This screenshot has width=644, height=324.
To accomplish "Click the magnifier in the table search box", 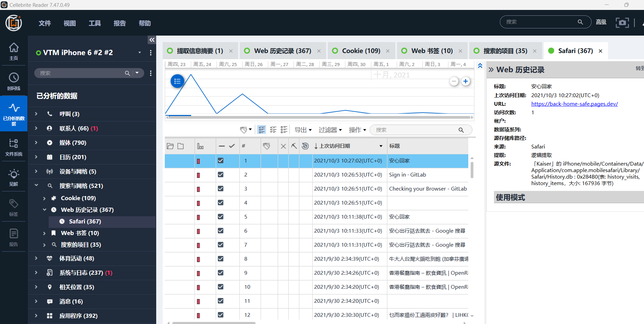I will click(461, 130).
